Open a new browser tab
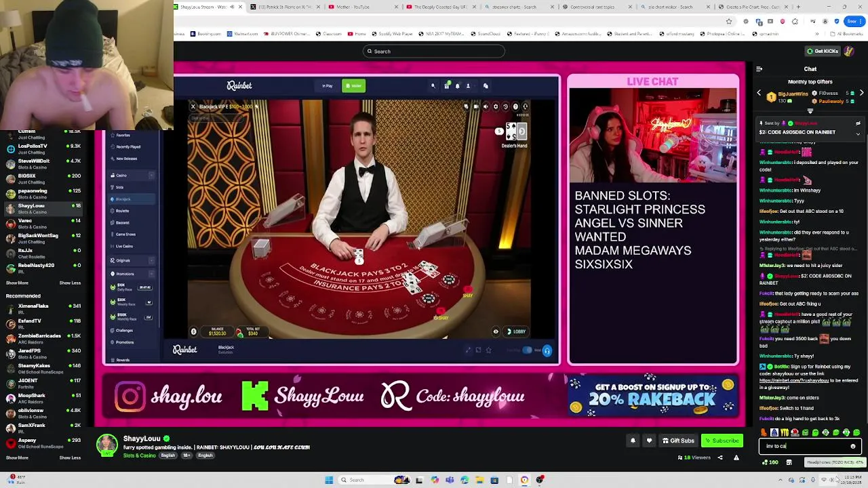The width and height of the screenshot is (868, 488). 798,7
